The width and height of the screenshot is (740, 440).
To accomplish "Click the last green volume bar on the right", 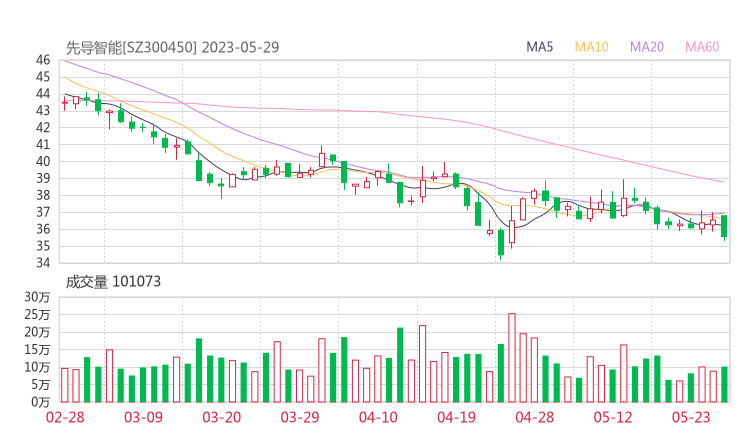I will (x=724, y=384).
